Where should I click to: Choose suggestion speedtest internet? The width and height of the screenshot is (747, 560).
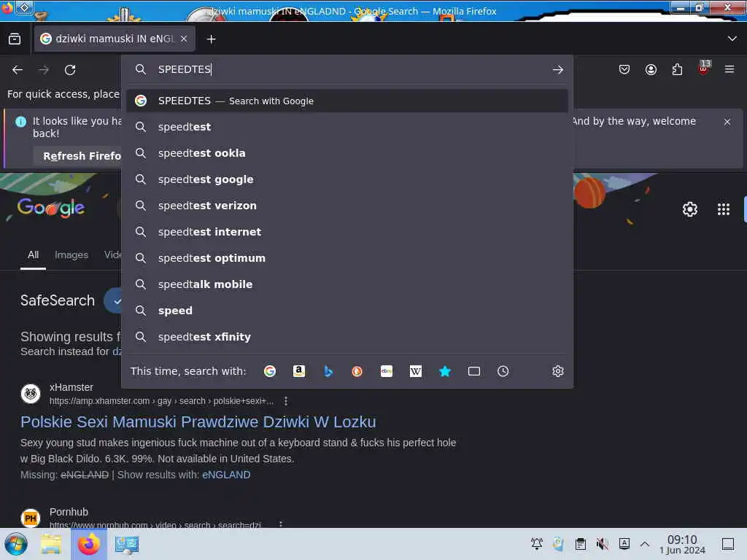pyautogui.click(x=347, y=231)
